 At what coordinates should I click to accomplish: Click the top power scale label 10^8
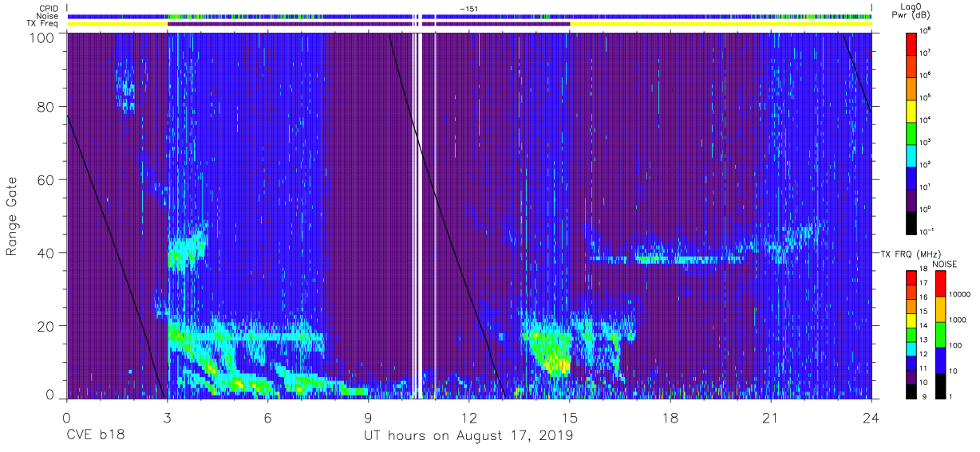coord(927,30)
